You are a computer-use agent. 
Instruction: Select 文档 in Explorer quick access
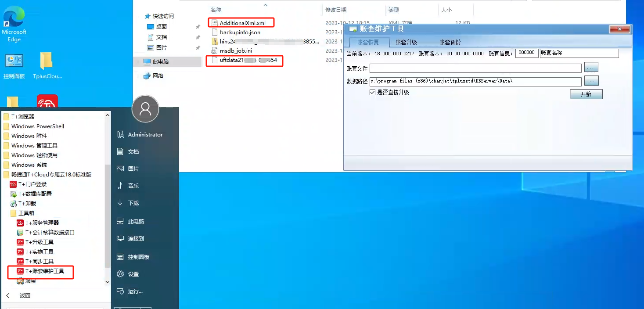click(x=161, y=37)
